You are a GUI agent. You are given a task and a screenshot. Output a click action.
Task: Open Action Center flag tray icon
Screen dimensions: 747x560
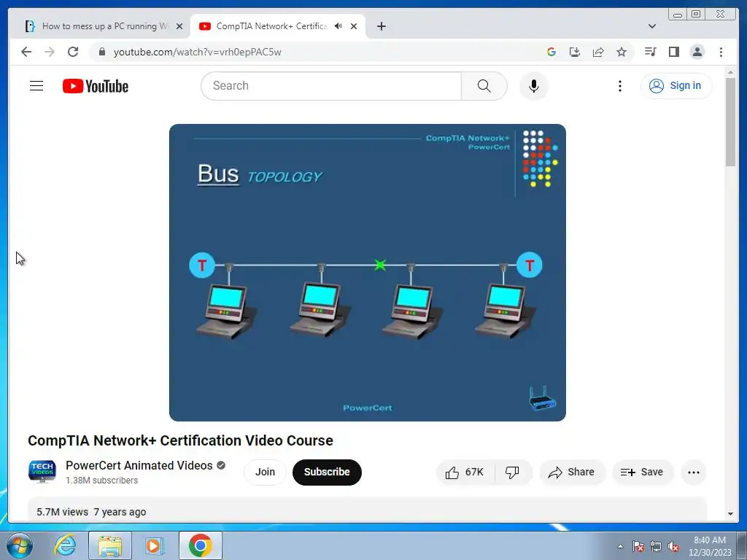pyautogui.click(x=638, y=546)
